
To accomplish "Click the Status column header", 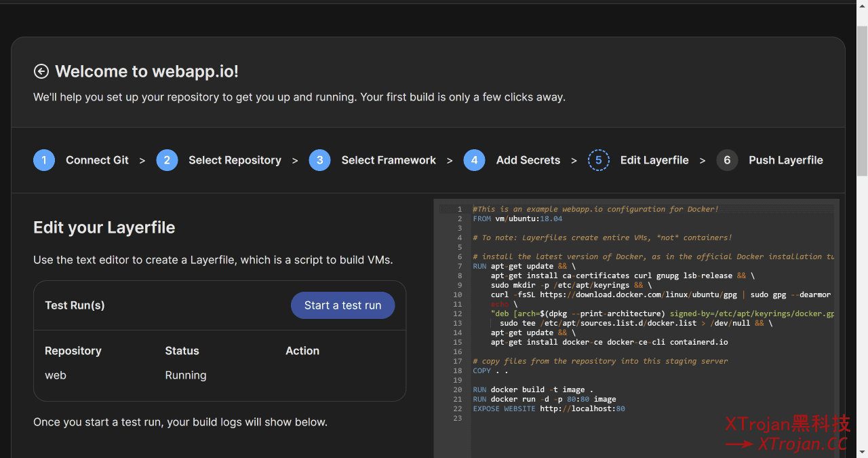I will pos(182,351).
